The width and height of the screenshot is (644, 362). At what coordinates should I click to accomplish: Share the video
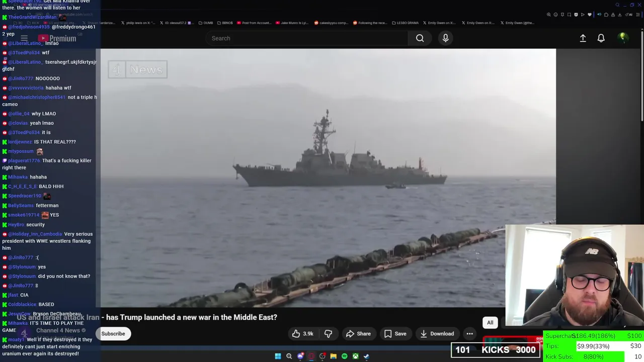[x=358, y=333]
